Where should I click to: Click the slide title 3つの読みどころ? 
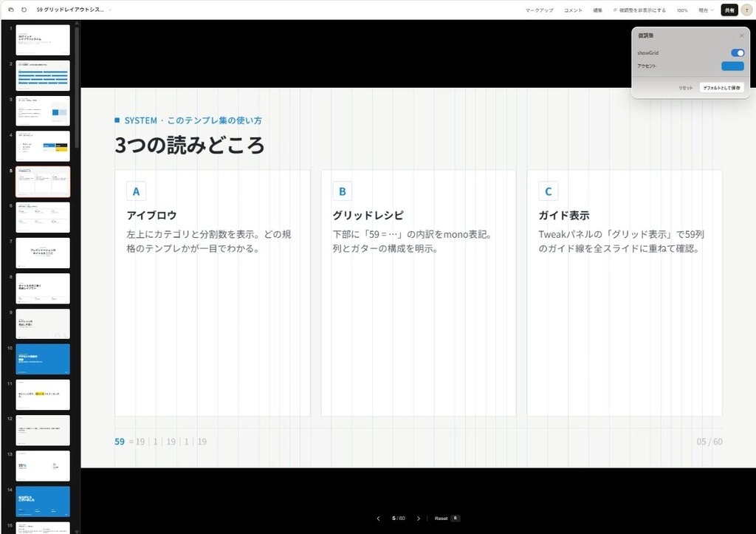190,145
